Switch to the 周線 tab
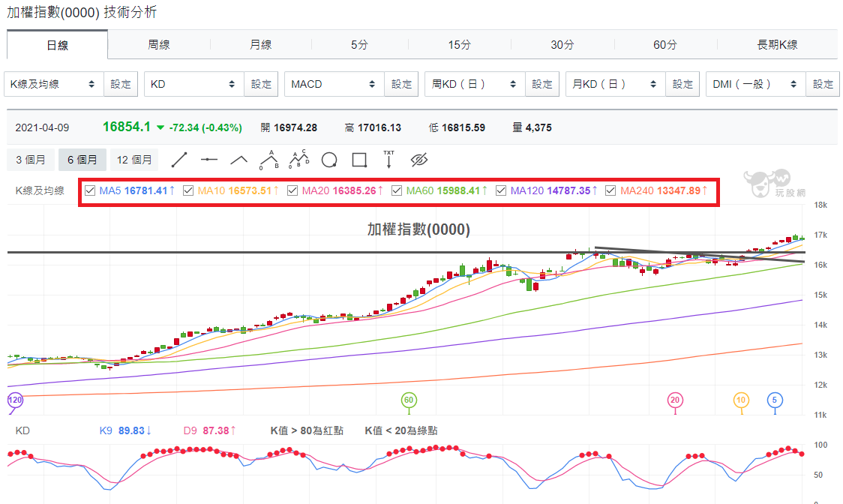843x504 pixels. click(x=159, y=45)
